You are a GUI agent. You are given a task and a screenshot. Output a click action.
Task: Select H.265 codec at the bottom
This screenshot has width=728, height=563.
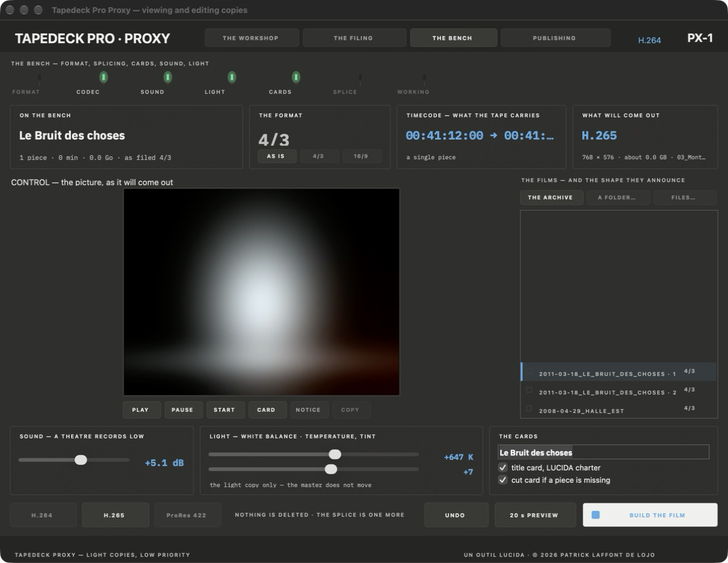[x=115, y=515]
